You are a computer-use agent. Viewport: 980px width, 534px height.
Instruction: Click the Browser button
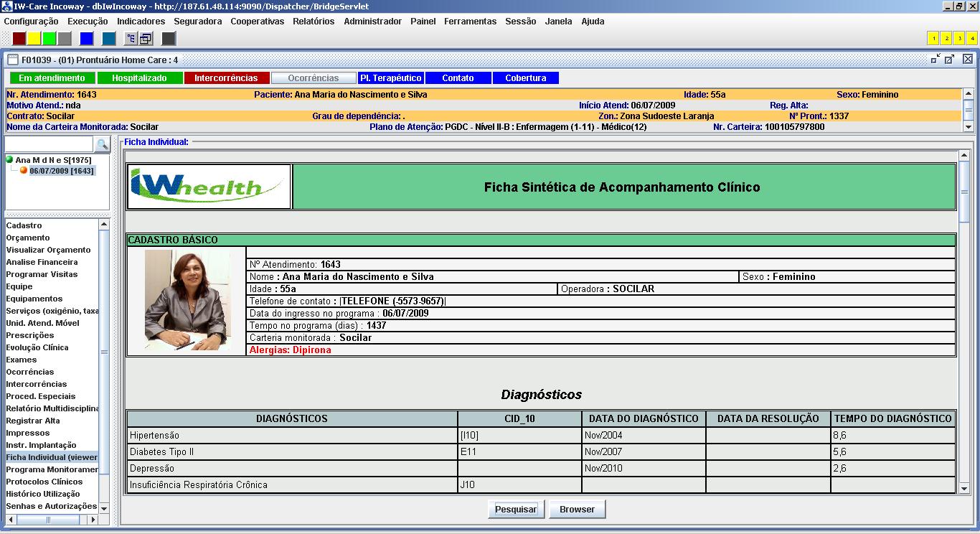point(578,510)
